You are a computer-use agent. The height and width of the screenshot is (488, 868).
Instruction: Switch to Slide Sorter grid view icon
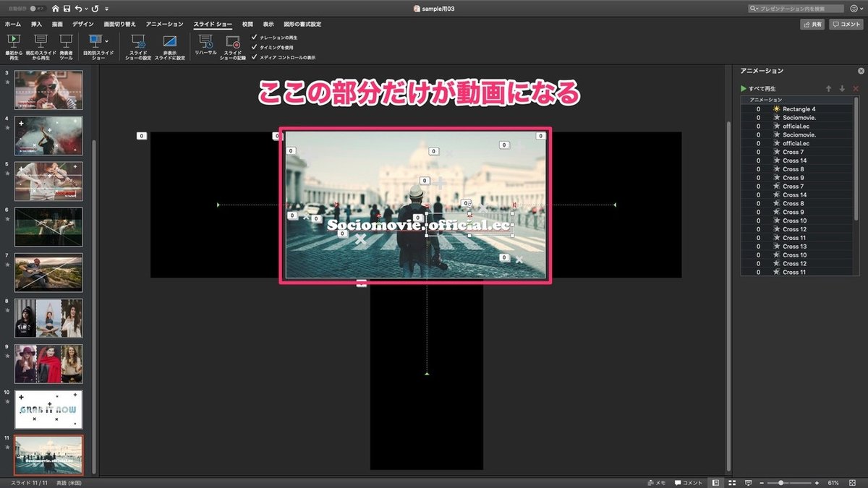(x=732, y=482)
